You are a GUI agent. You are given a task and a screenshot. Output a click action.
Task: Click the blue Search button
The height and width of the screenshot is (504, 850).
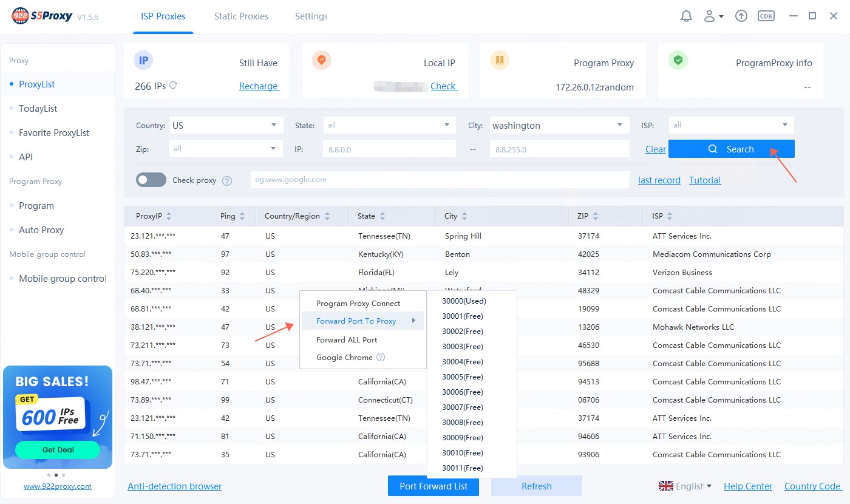tap(731, 149)
